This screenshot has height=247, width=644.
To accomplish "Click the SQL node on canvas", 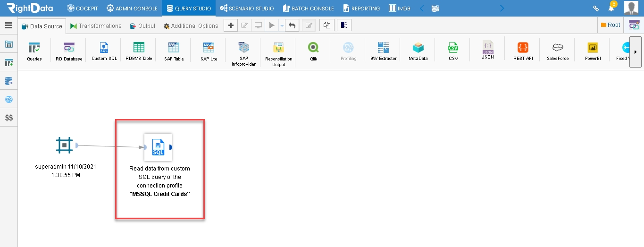I will click(158, 147).
